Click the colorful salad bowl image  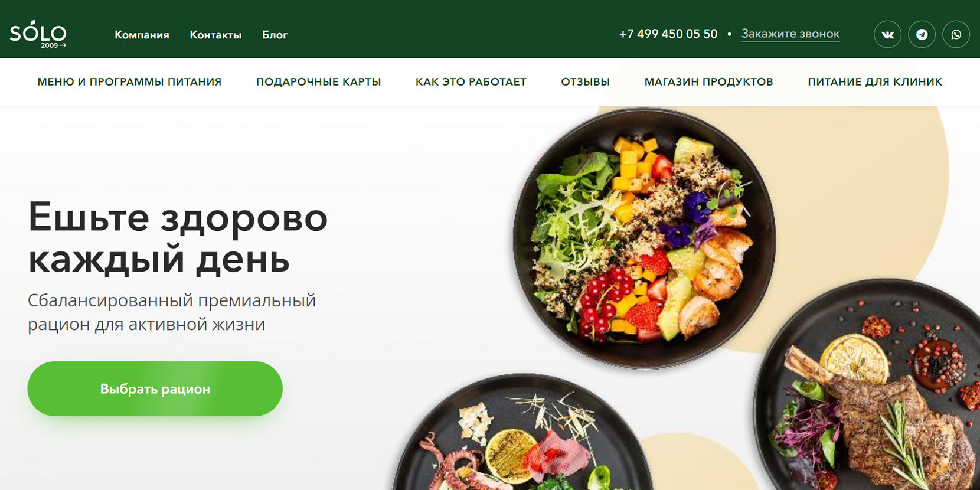click(x=645, y=238)
